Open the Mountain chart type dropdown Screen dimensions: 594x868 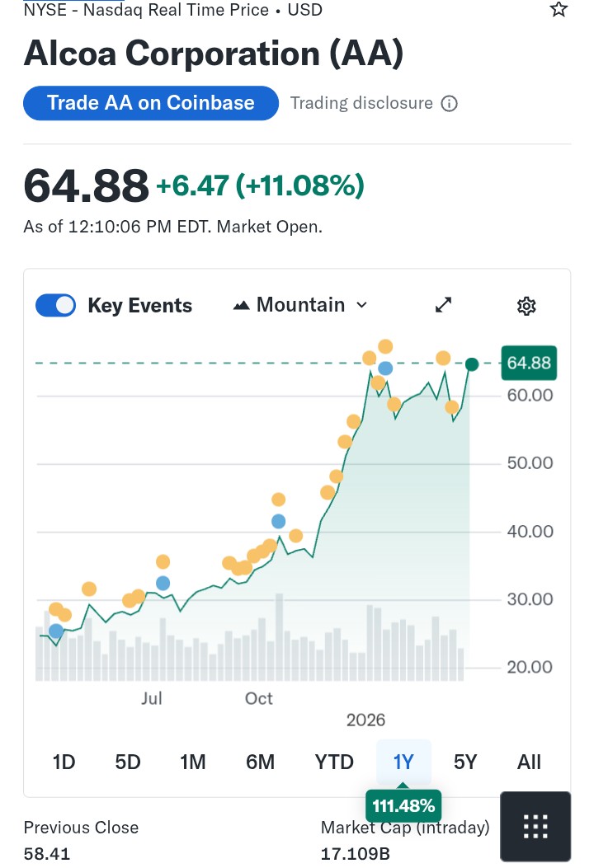pyautogui.click(x=302, y=306)
